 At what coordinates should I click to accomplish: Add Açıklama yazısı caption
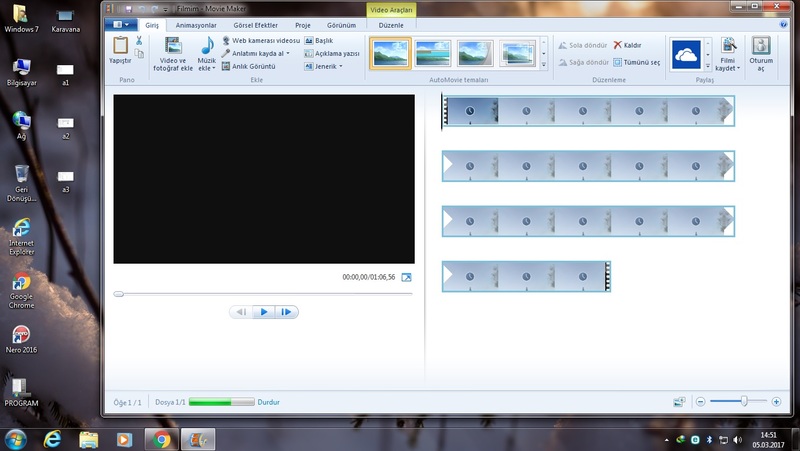(332, 53)
